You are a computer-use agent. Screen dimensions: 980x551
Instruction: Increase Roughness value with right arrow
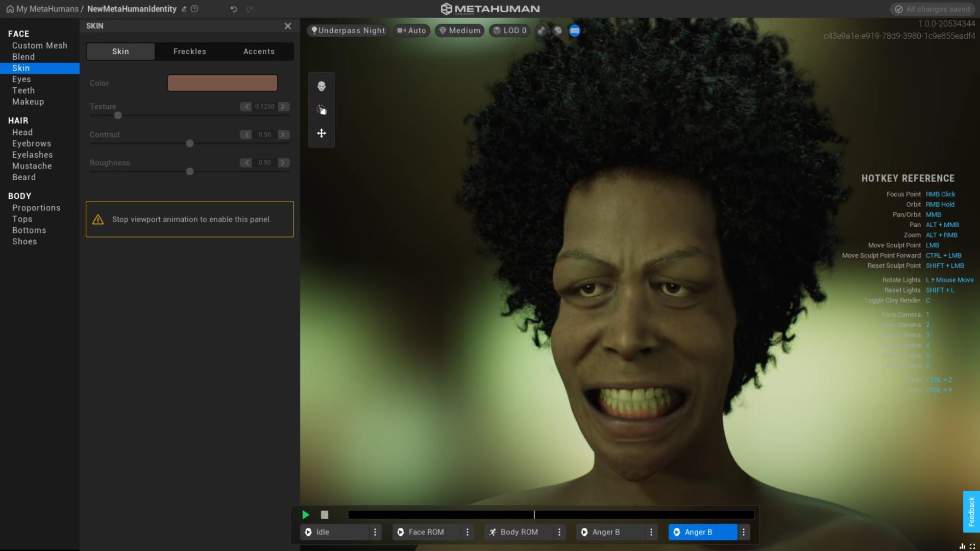(x=284, y=163)
